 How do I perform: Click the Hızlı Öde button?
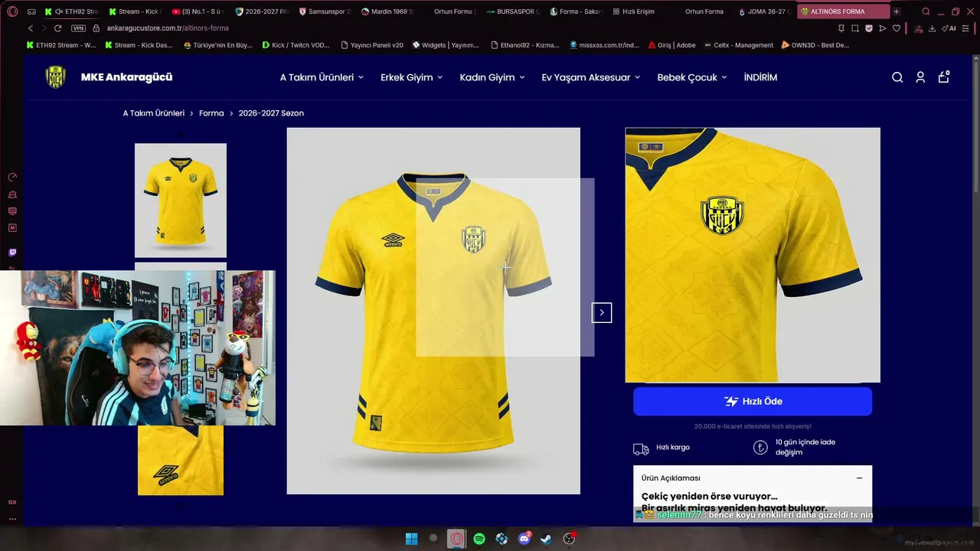(753, 402)
